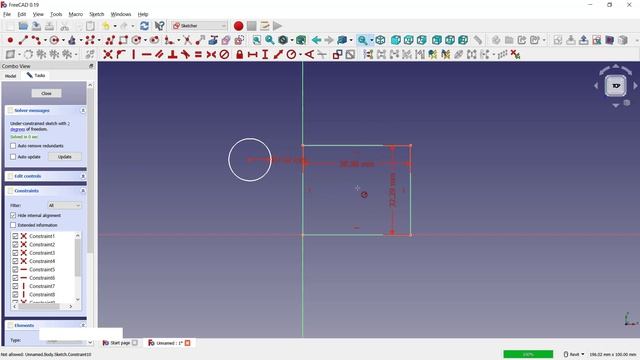Apply the horizontal constraint
This screenshot has width=640, height=360.
(147, 54)
